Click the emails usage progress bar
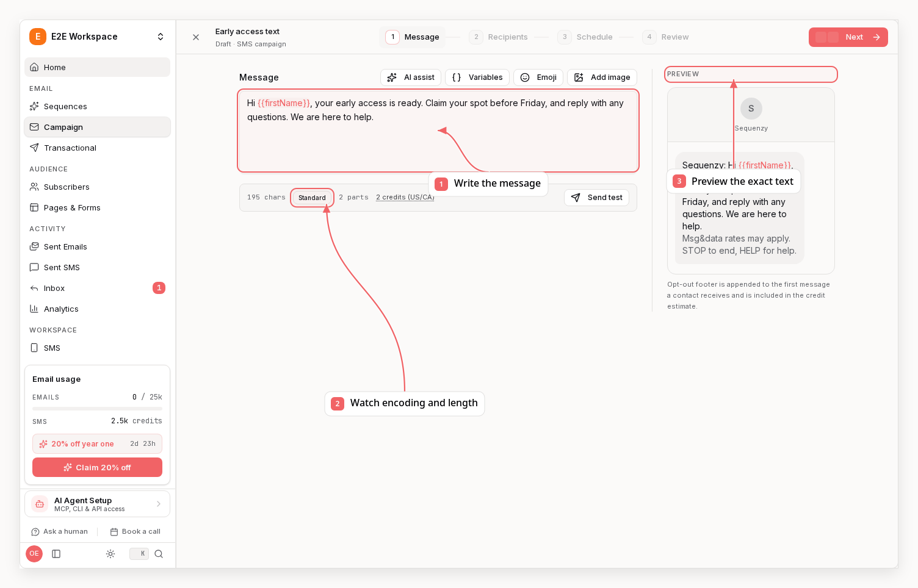Image resolution: width=918 pixels, height=588 pixels. (x=97, y=408)
